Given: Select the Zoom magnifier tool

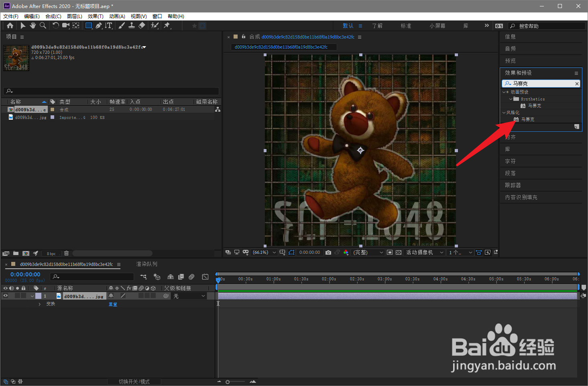Looking at the screenshot, I should [x=43, y=26].
